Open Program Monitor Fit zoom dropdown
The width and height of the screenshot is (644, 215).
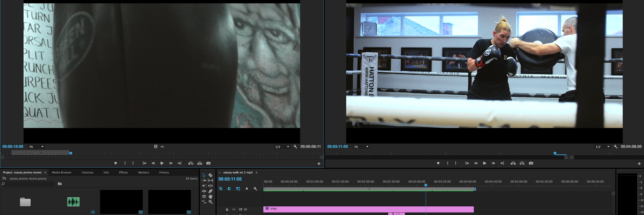361,147
